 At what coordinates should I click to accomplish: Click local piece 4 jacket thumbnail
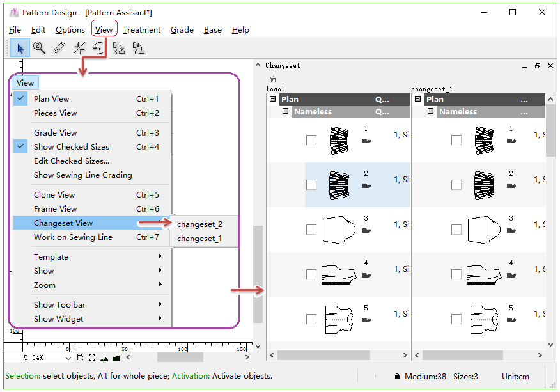click(338, 274)
